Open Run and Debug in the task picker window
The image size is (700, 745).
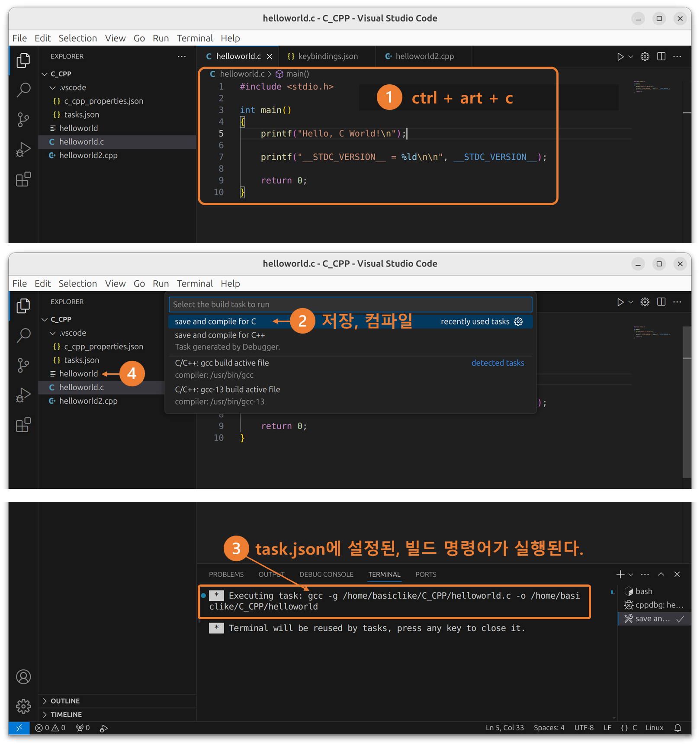(x=23, y=395)
